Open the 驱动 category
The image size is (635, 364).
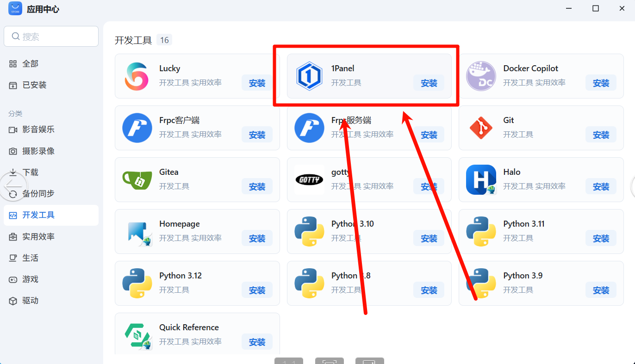coord(51,301)
